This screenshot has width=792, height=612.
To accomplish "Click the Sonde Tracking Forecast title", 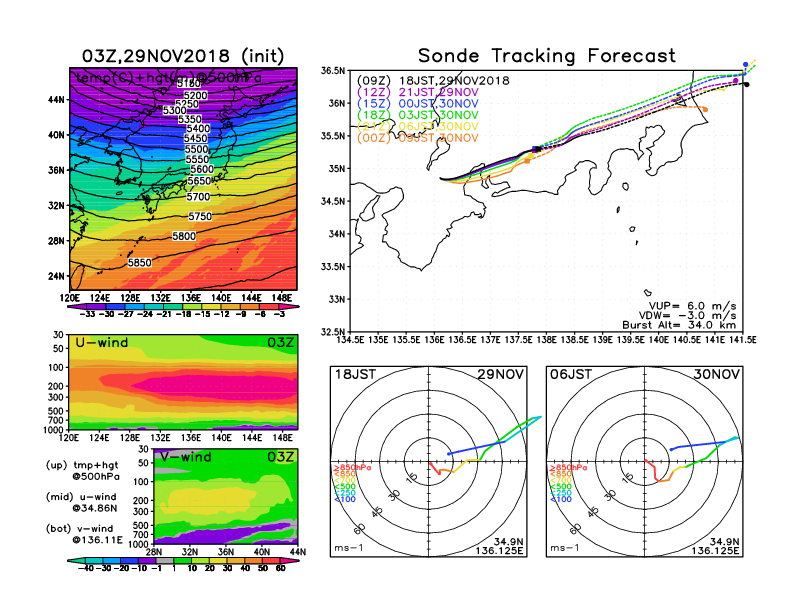I will click(546, 56).
